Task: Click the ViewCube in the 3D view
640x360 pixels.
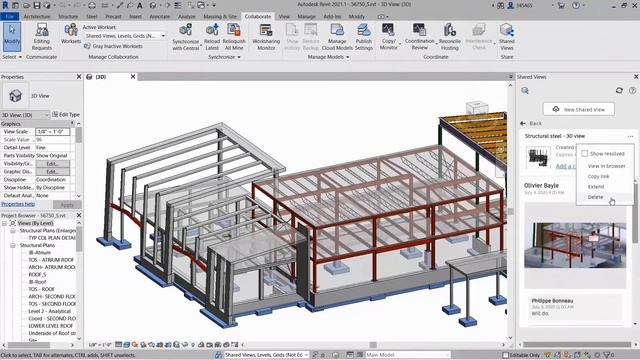Action: [477, 107]
